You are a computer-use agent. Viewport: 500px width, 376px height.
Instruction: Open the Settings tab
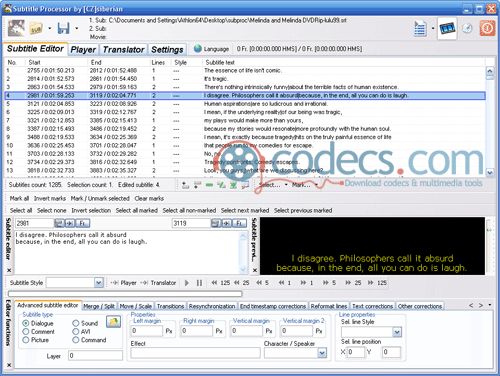(167, 50)
